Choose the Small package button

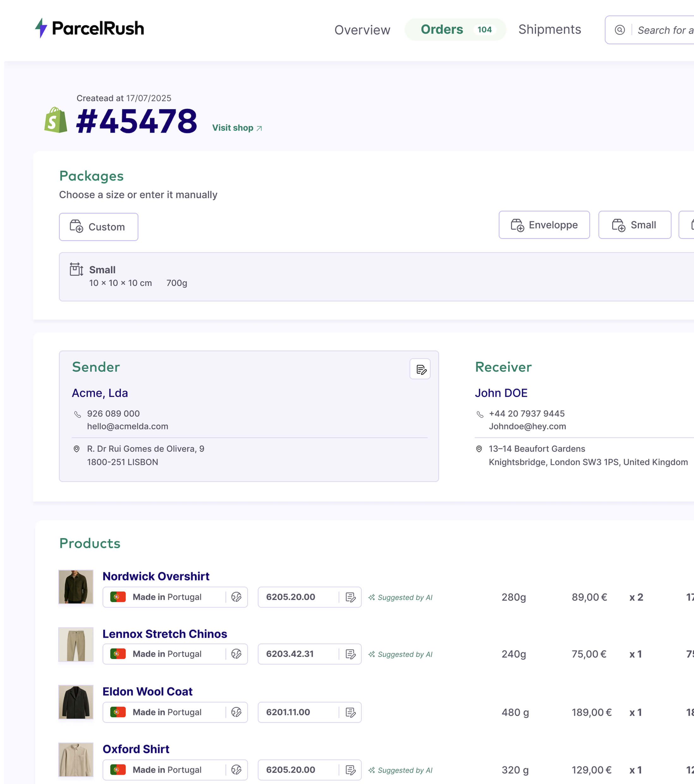(x=635, y=225)
